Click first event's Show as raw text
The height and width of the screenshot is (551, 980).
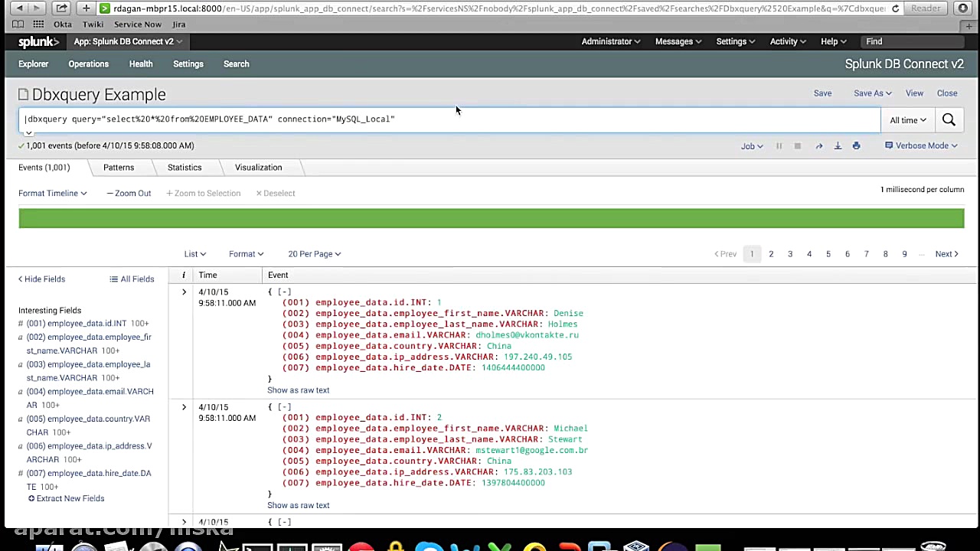click(298, 390)
